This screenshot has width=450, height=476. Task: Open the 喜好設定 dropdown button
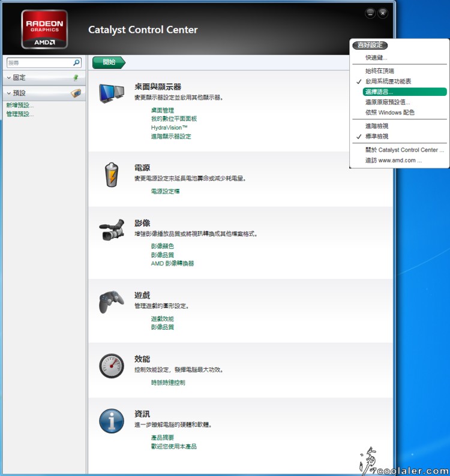coord(370,45)
